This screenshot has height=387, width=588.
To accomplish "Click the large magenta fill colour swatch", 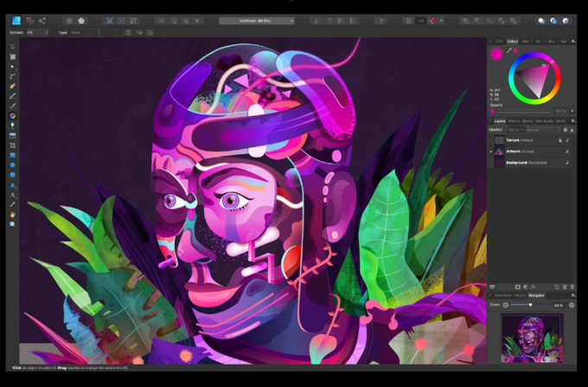I will 497,54.
